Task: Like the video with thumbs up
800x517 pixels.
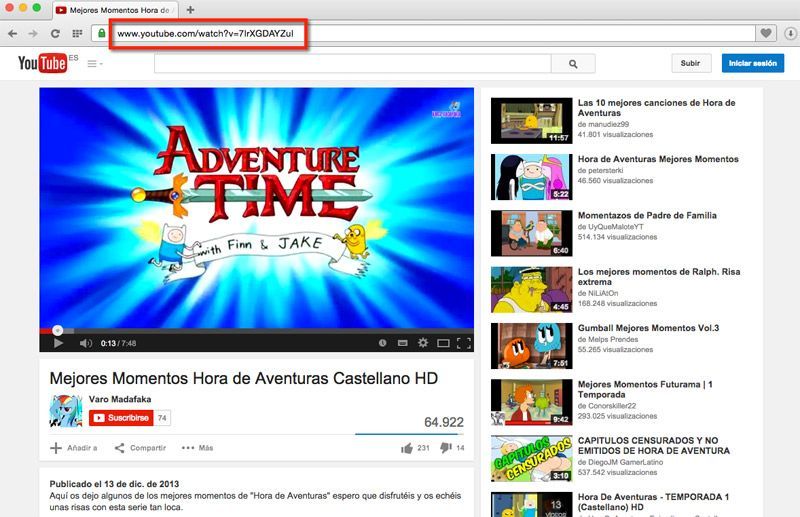Action: coord(415,448)
